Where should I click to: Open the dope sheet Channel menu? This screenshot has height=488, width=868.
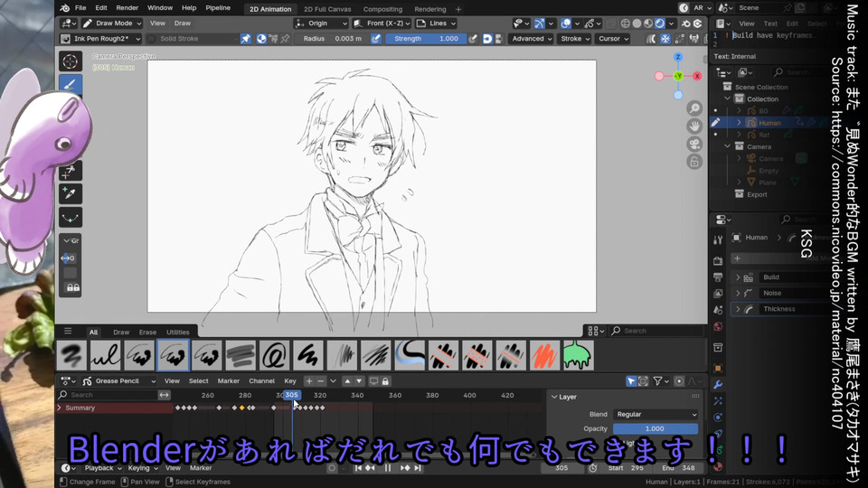click(261, 381)
